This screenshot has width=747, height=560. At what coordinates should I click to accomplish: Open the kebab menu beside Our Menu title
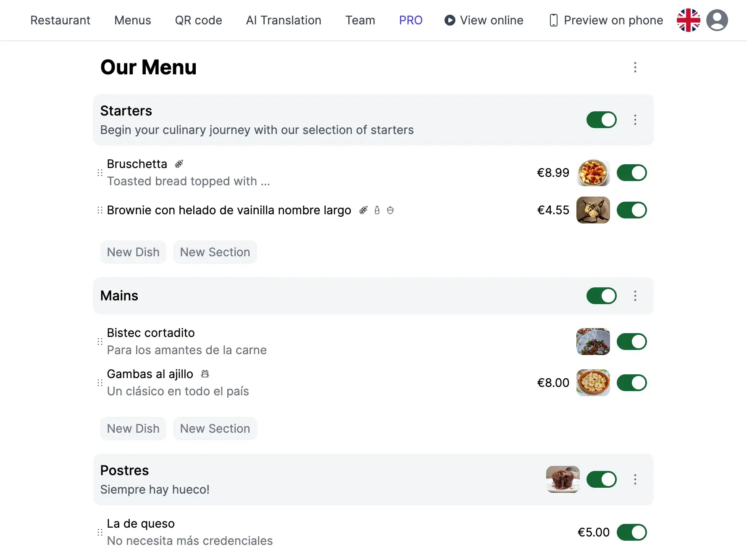coord(635,67)
